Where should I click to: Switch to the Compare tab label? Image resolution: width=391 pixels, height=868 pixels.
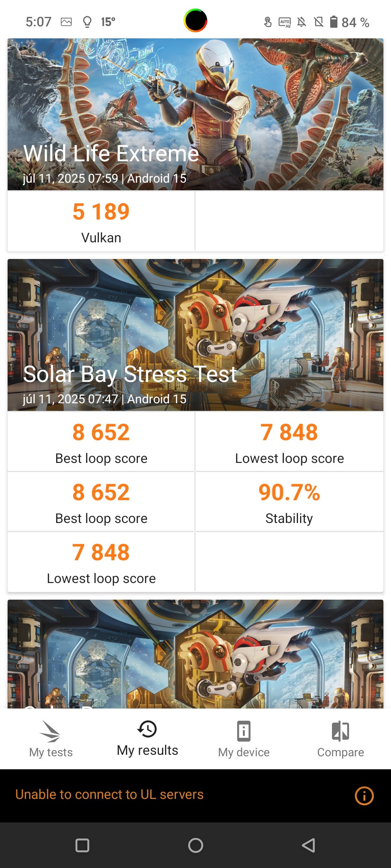pos(340,752)
